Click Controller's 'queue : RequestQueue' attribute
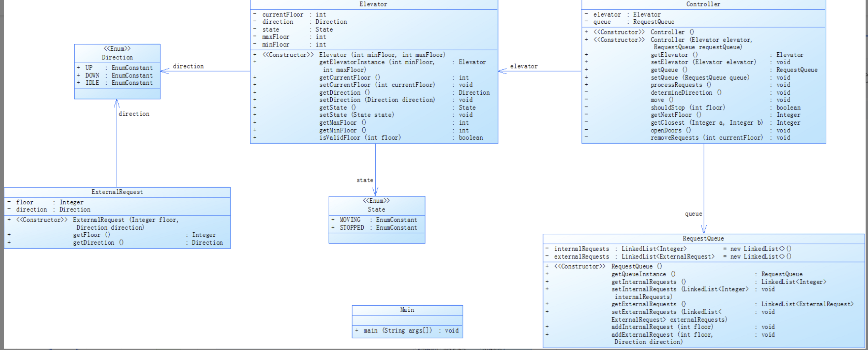Viewport: 868px width, 350px height. tap(630, 22)
